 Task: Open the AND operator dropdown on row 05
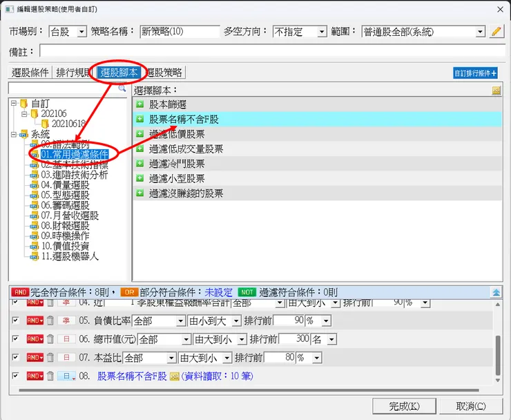[x=35, y=321]
